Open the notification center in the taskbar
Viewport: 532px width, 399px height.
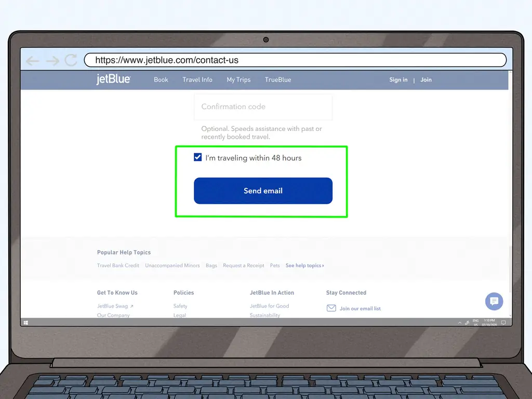(503, 323)
